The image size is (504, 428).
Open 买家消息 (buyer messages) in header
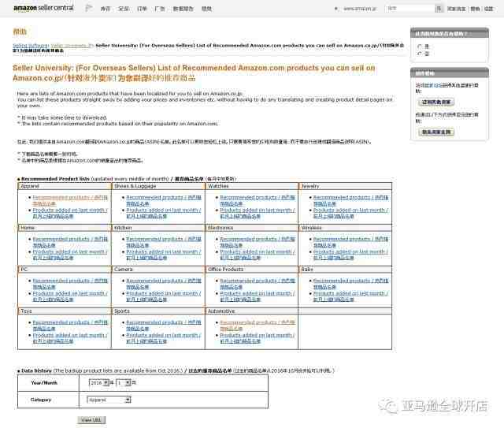coord(456,9)
